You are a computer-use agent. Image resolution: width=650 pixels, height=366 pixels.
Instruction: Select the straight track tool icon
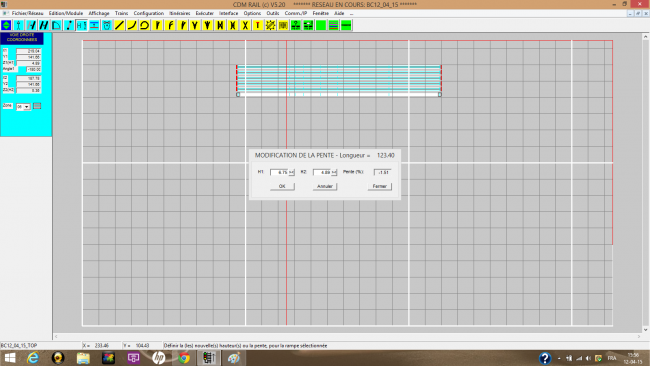click(x=119, y=25)
